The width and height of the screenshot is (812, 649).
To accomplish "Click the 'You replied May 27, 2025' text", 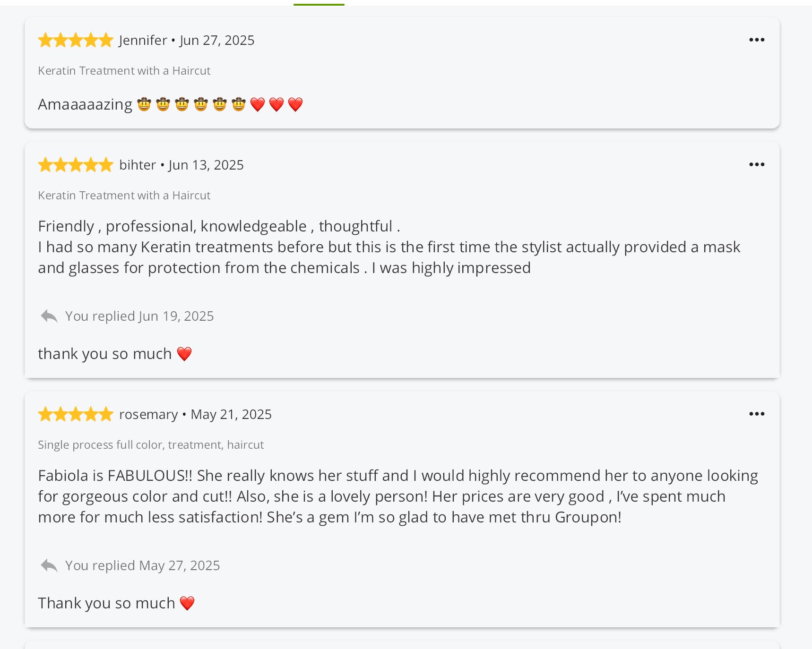I will pos(142,566).
